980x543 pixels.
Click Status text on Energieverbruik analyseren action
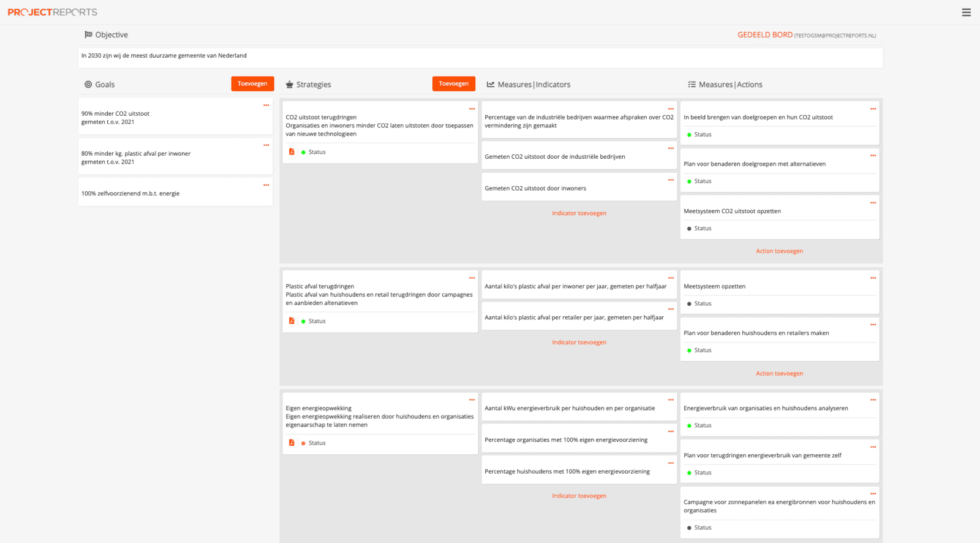pos(703,425)
